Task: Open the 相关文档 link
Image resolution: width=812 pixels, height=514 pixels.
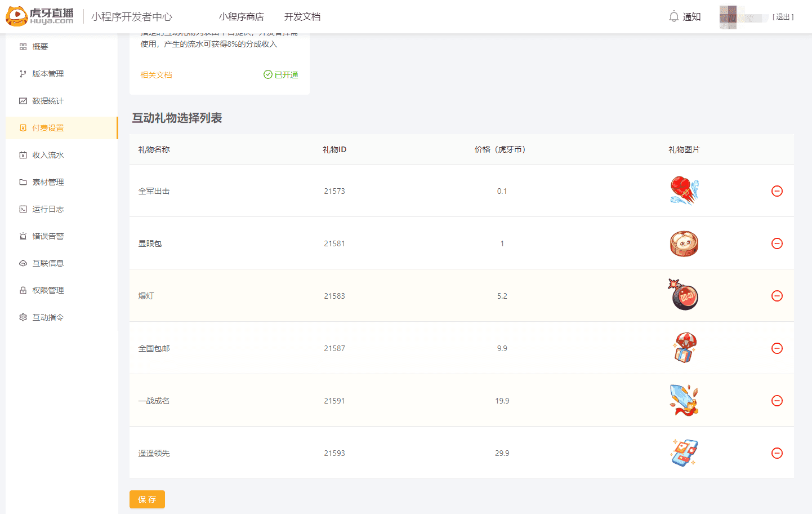Action: (156, 75)
